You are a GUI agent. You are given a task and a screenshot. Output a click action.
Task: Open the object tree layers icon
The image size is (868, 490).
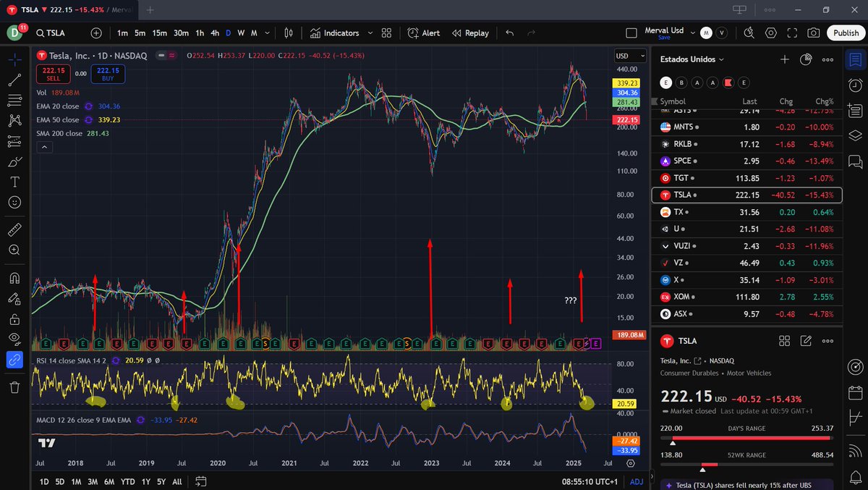click(855, 135)
